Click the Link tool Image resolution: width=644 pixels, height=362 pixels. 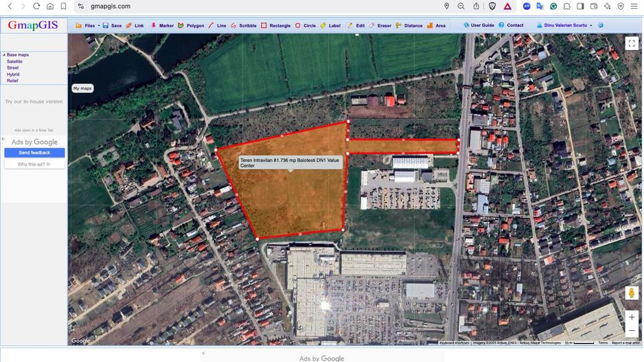[x=135, y=25]
